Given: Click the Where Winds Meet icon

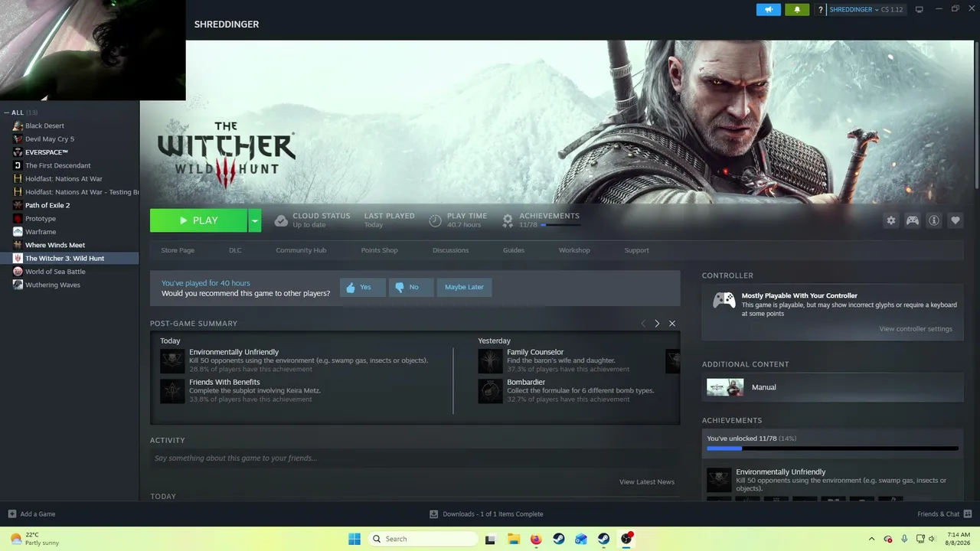Looking at the screenshot, I should (x=18, y=245).
